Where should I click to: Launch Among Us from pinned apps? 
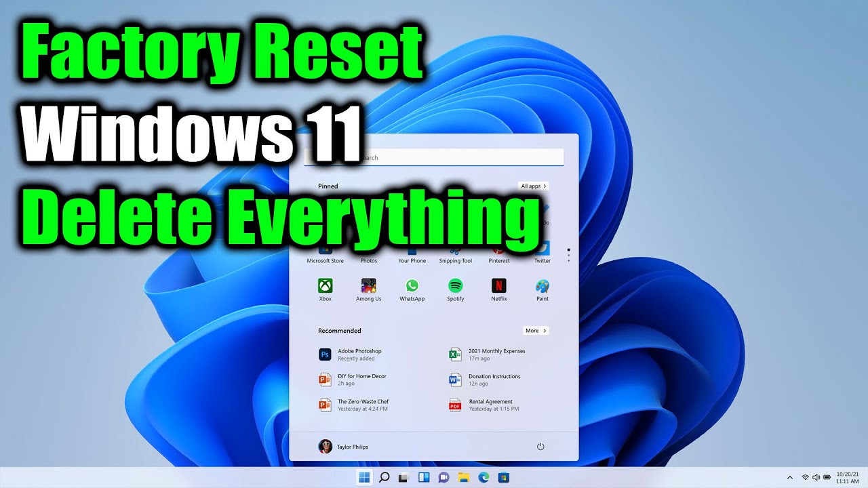pyautogui.click(x=369, y=289)
